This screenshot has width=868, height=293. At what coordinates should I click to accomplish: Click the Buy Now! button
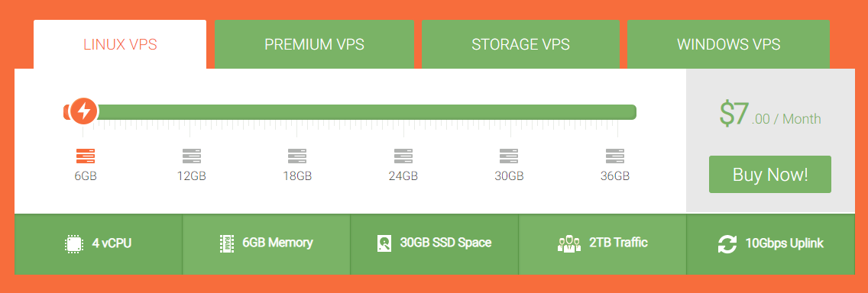pyautogui.click(x=770, y=174)
